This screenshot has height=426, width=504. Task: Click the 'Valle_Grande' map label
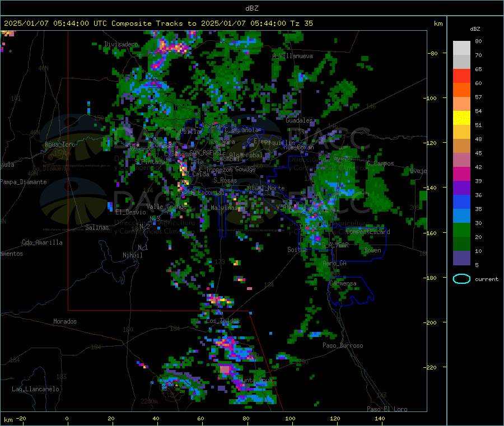click(x=166, y=207)
